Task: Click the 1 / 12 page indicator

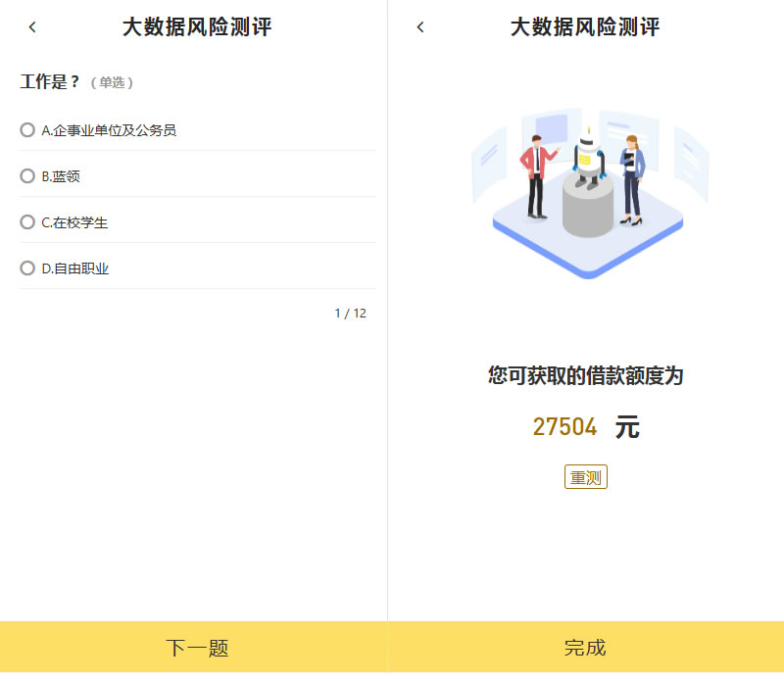Action: pos(350,314)
